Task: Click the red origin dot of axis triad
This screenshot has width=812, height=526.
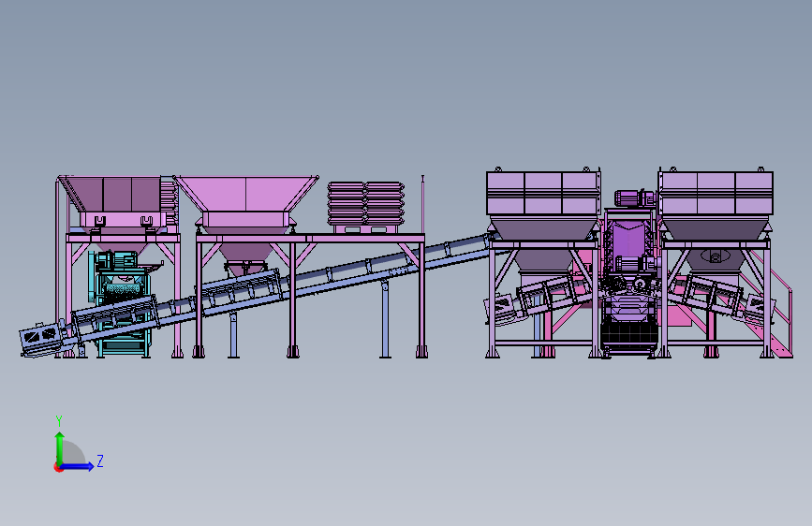Action: (x=58, y=467)
